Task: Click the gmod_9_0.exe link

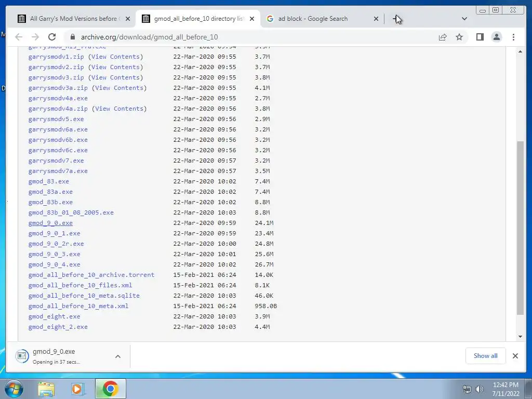Action: coord(50,223)
